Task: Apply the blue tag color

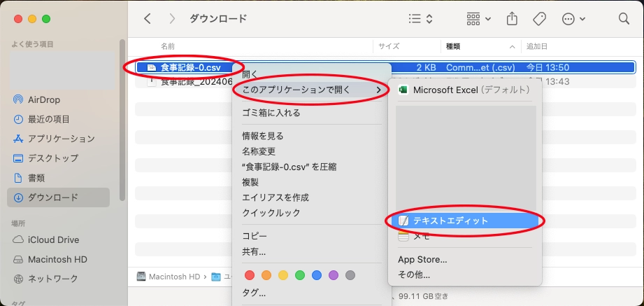Action: pyautogui.click(x=317, y=275)
